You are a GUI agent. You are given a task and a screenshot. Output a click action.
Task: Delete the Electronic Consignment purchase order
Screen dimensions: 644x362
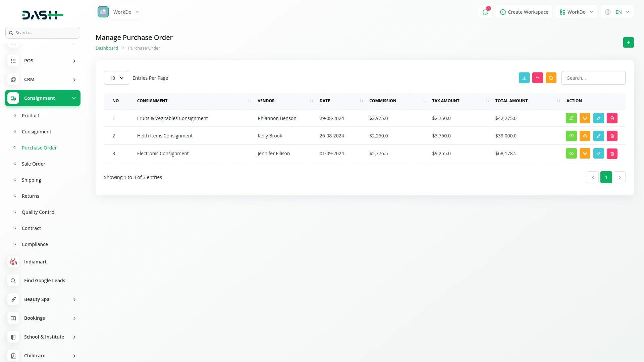coord(612,154)
